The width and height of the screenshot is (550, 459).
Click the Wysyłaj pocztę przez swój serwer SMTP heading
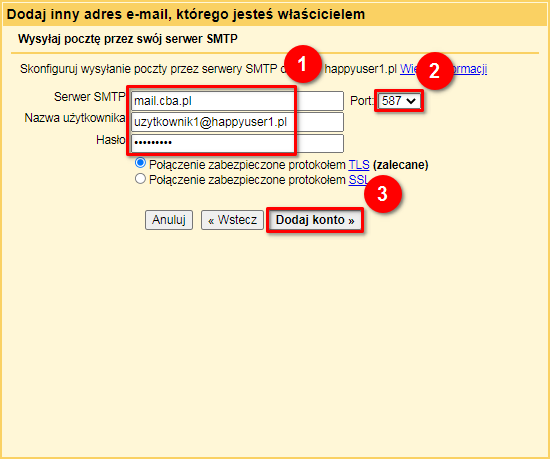click(128, 39)
